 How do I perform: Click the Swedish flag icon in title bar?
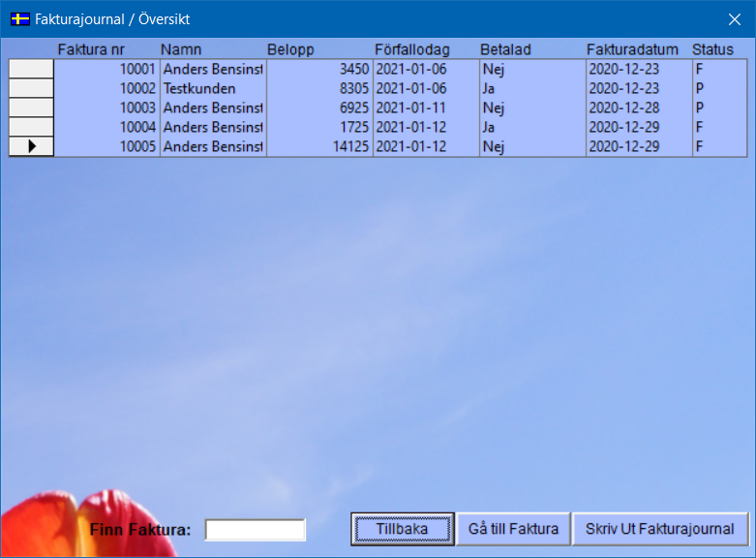(x=19, y=19)
